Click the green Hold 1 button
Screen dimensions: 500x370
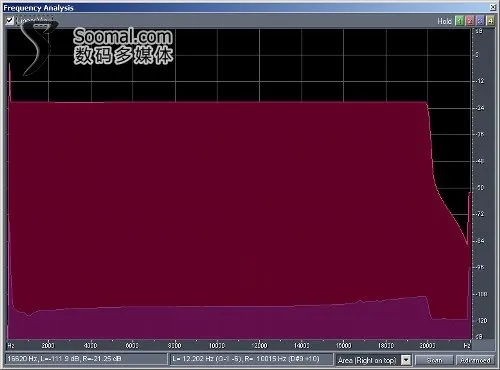tap(459, 21)
